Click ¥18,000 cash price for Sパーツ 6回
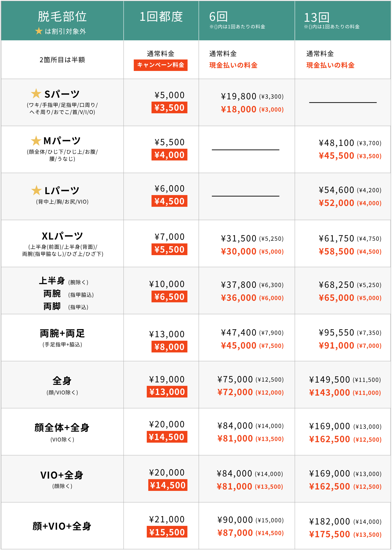The image size is (392, 550). tap(239, 109)
